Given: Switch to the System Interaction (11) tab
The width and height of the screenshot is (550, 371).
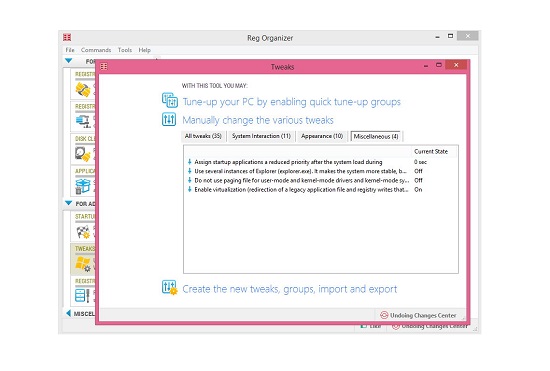Looking at the screenshot, I should point(261,136).
